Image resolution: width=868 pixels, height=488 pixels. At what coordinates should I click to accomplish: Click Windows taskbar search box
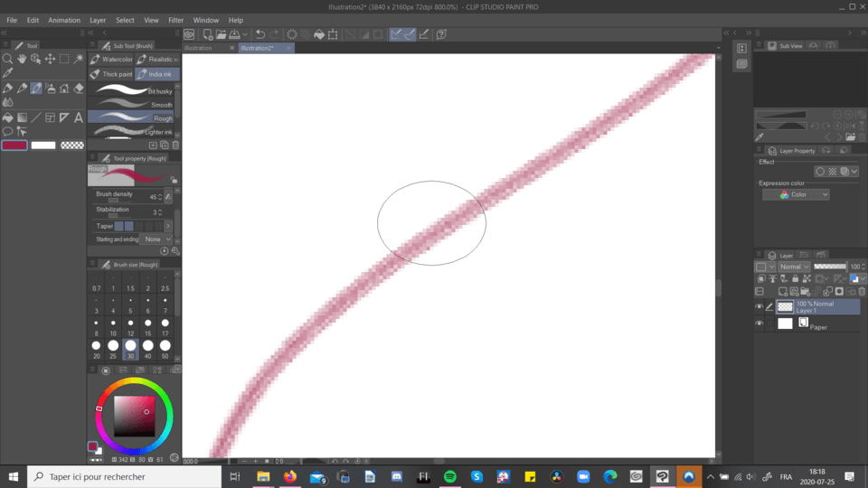pyautogui.click(x=125, y=476)
